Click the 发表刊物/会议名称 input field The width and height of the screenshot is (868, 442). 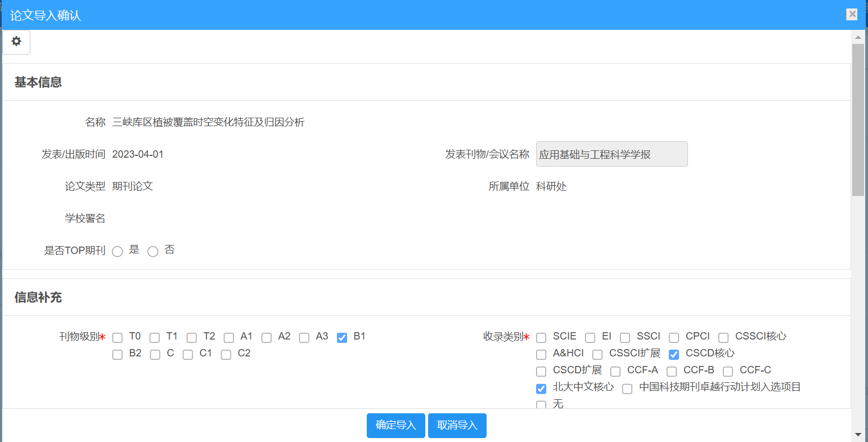click(611, 154)
